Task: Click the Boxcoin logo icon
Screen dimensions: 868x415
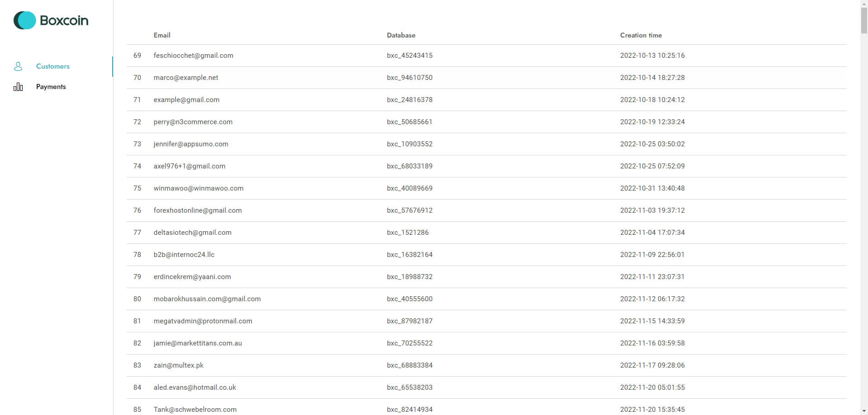Action: tap(25, 20)
